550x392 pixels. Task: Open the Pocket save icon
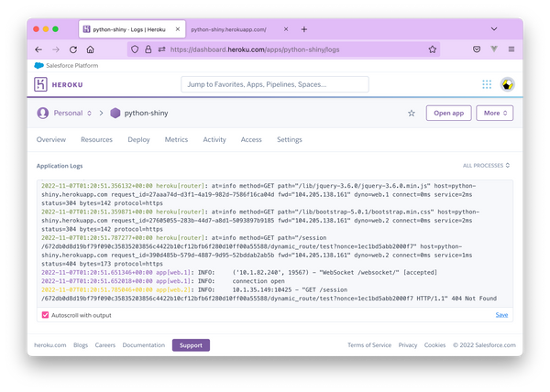(477, 49)
